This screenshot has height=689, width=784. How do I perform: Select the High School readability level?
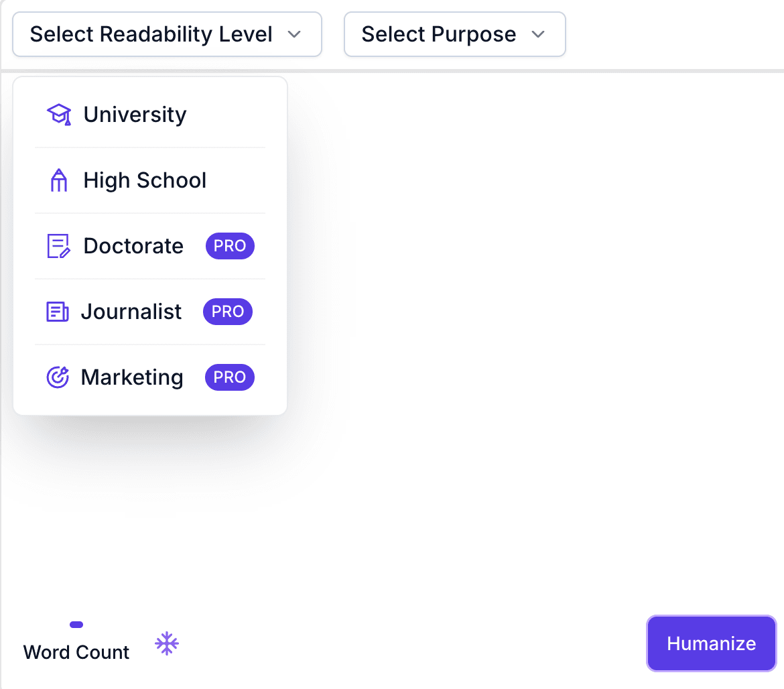tap(145, 180)
